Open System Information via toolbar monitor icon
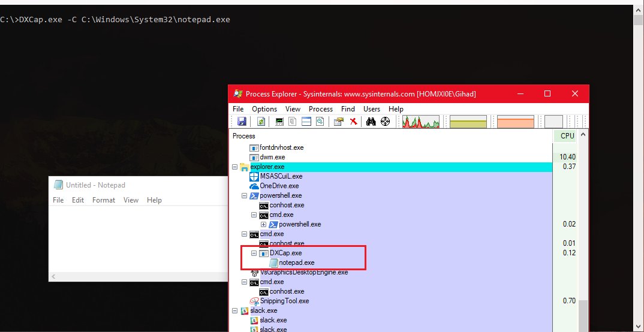 pyautogui.click(x=279, y=122)
